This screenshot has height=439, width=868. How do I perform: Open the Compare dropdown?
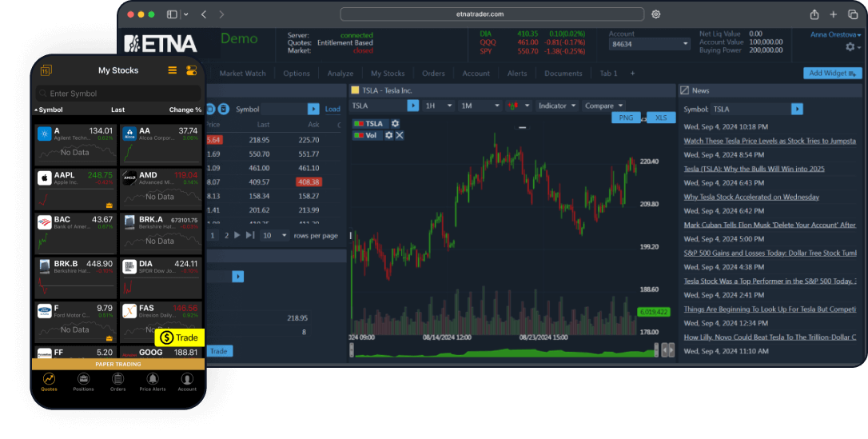pos(604,106)
